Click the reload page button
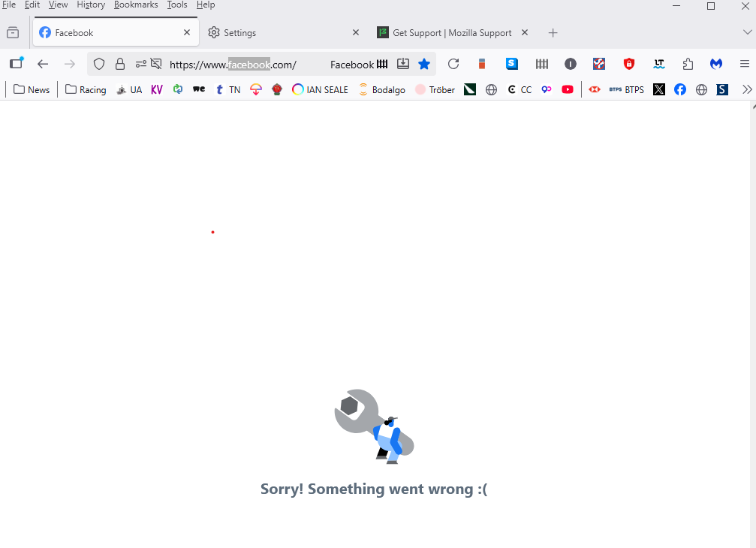The image size is (756, 548). [x=453, y=64]
